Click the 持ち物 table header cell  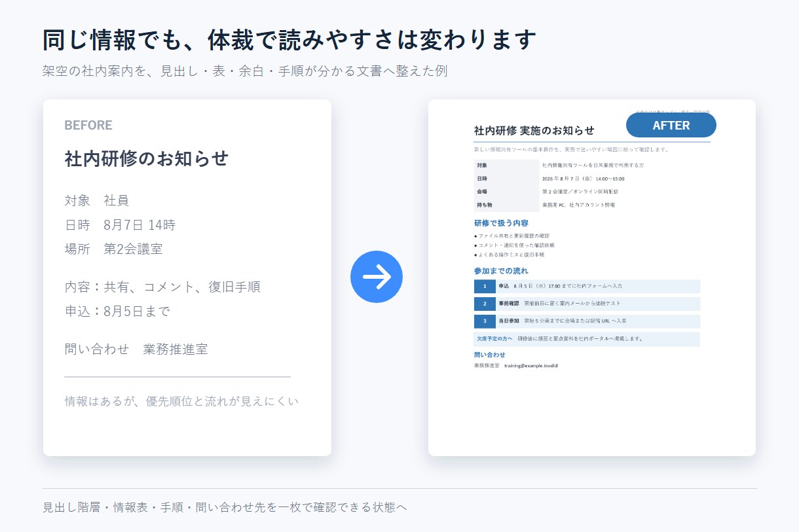(506, 205)
